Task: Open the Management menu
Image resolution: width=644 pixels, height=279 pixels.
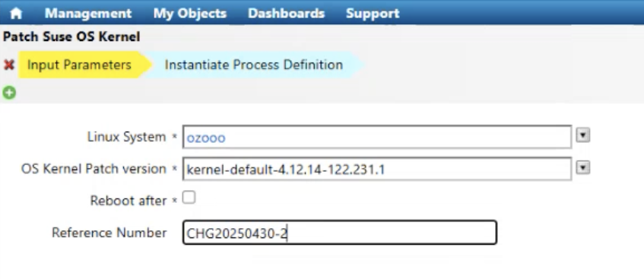Action: [88, 13]
